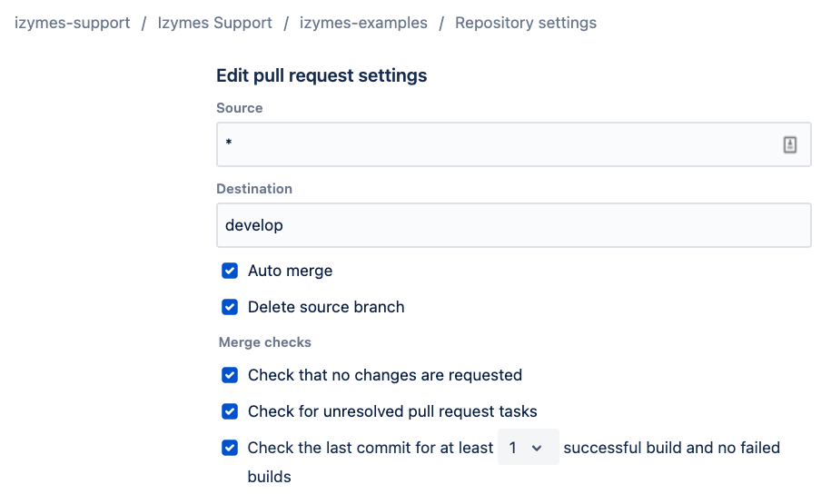The width and height of the screenshot is (831, 504).
Task: Uncheck unresolved pull request tasks checkbox
Action: pyautogui.click(x=230, y=411)
